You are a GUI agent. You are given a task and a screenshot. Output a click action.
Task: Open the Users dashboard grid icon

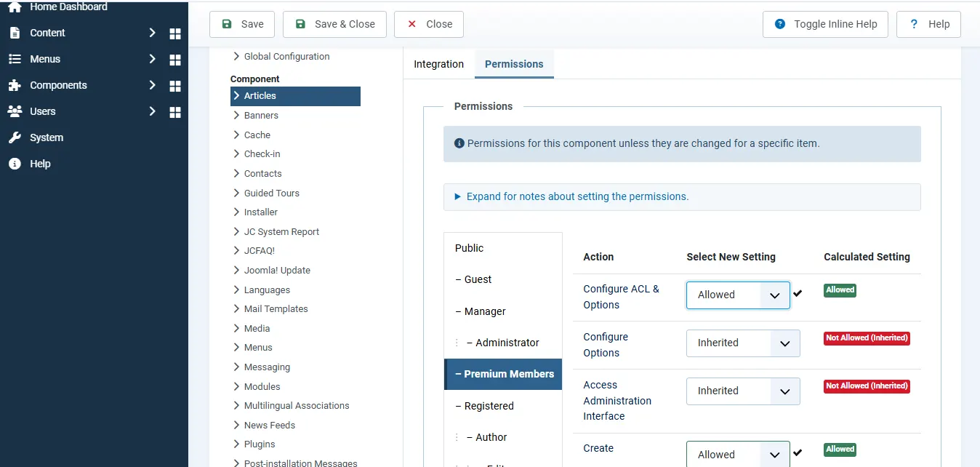175,112
